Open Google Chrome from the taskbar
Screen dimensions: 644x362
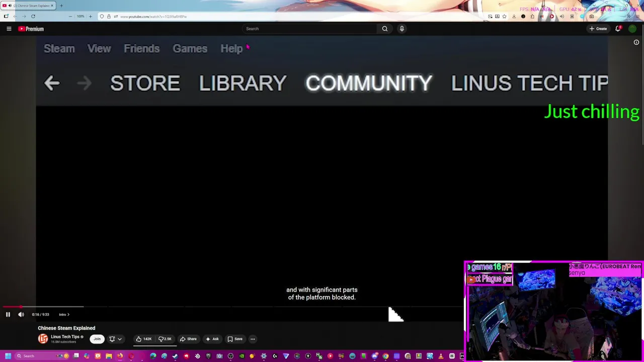[x=385, y=356]
